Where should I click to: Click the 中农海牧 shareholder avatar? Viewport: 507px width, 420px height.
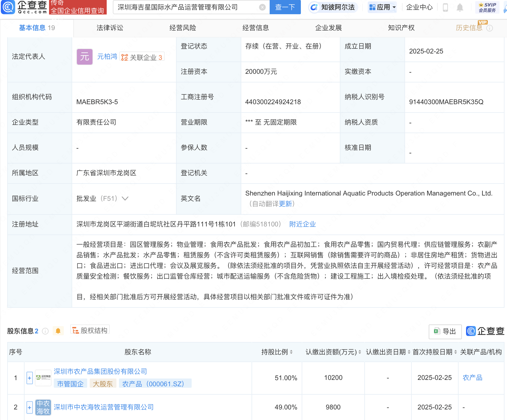43,407
